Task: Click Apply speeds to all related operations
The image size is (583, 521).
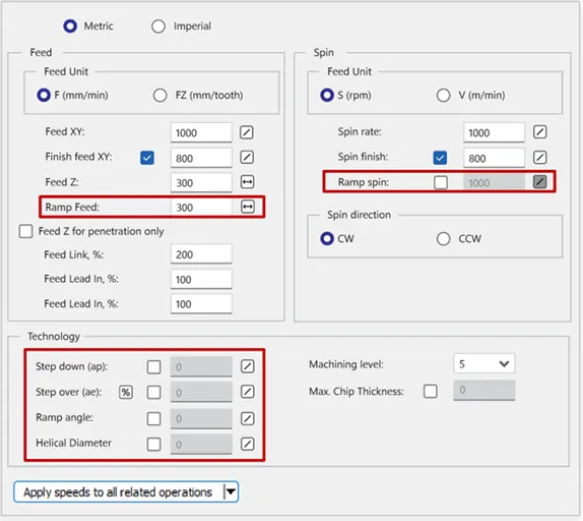Action: point(118,492)
